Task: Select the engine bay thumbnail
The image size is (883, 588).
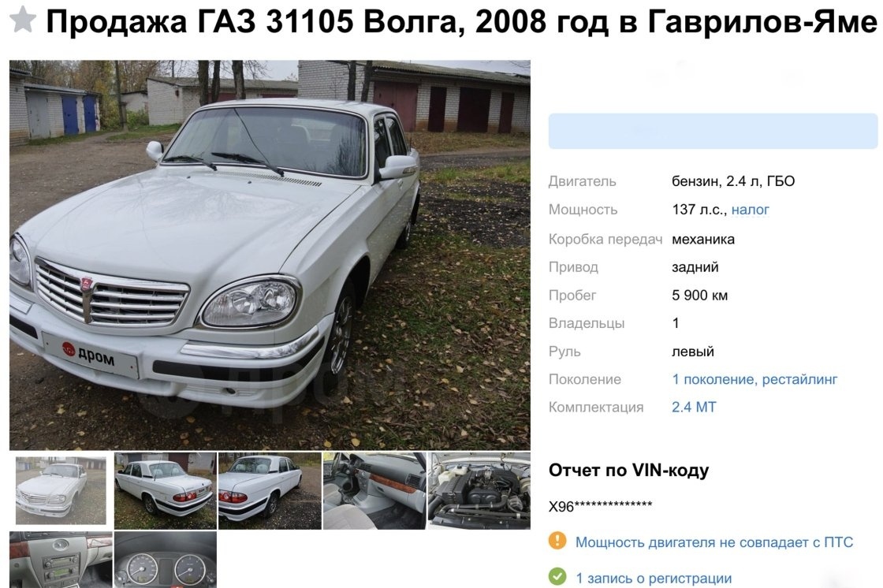Action: point(479,490)
